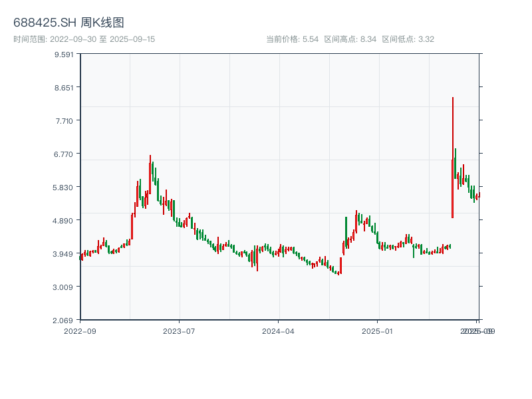This screenshot has height=399, width=532.
Task: Click the tallest red candlestick reaching 8.34
Action: pyautogui.click(x=453, y=158)
